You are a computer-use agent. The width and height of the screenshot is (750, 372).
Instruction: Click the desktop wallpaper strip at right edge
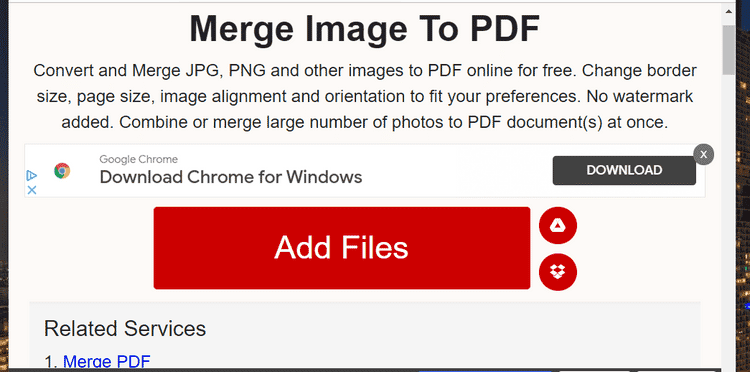743,191
